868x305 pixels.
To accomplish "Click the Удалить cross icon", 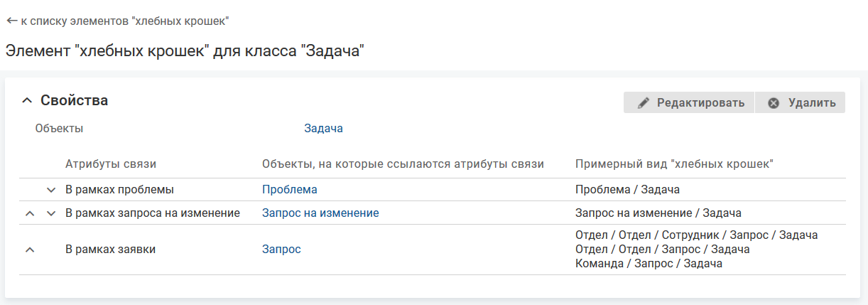I will tap(774, 103).
